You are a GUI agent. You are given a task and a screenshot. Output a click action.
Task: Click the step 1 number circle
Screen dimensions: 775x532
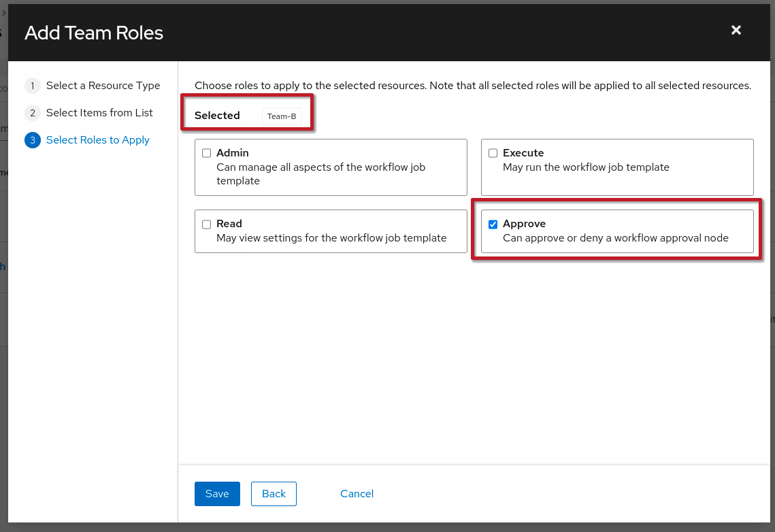coord(32,86)
